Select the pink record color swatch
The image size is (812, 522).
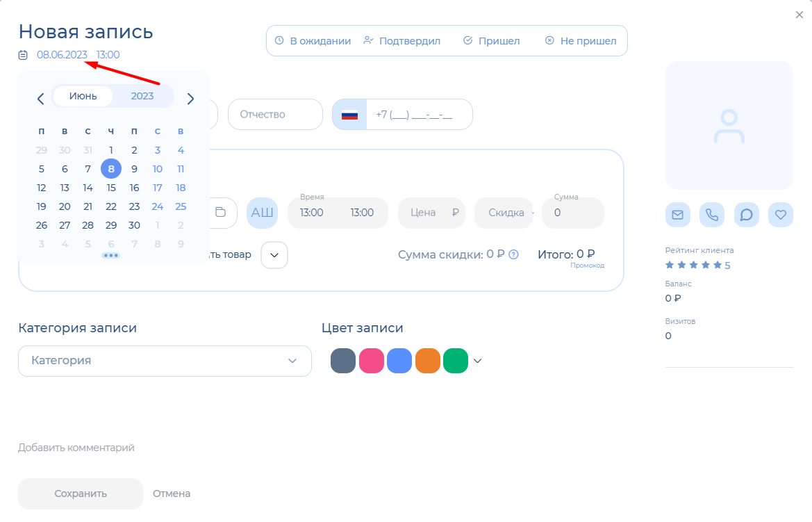point(372,361)
